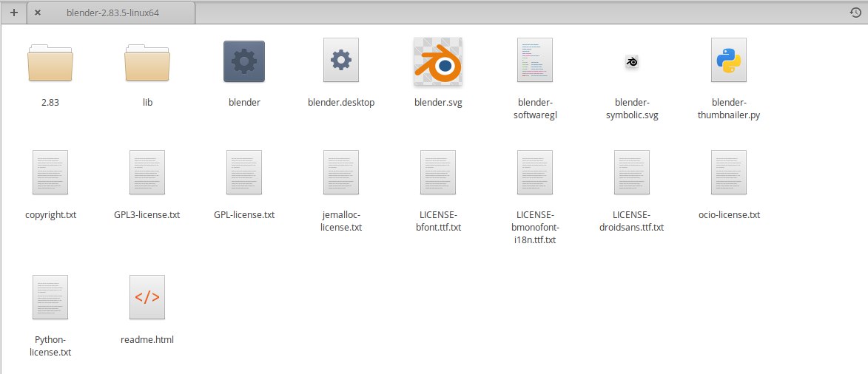Select the jemalloc-license.txt document icon
Image resolution: width=868 pixels, height=374 pixels.
(x=341, y=172)
